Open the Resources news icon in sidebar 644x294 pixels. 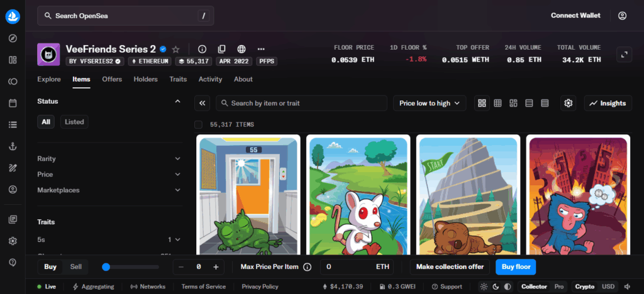pyautogui.click(x=13, y=219)
